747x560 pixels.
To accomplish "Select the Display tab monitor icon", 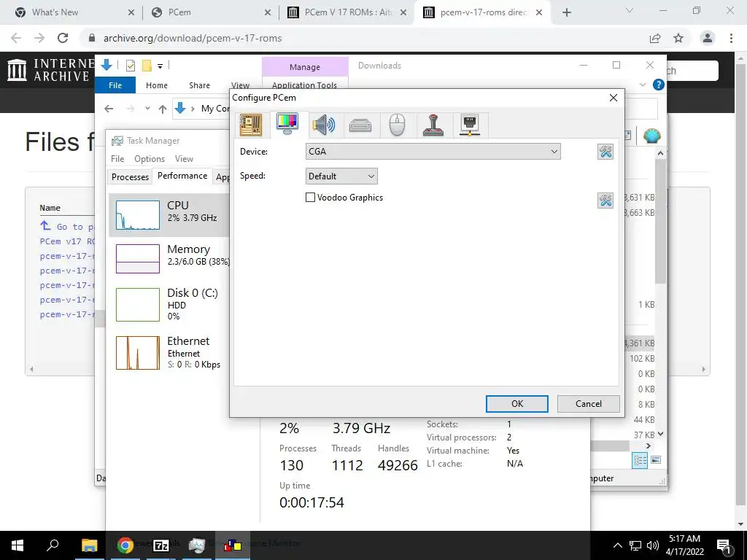I will [x=287, y=124].
